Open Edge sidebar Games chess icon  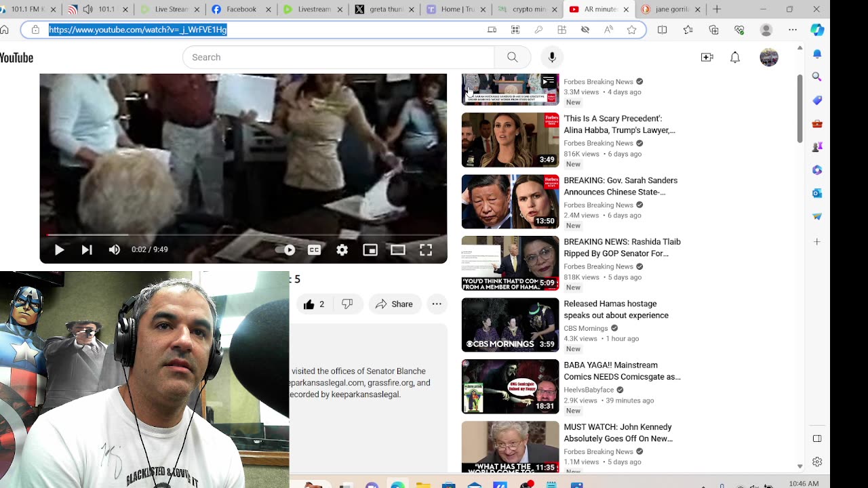817,146
